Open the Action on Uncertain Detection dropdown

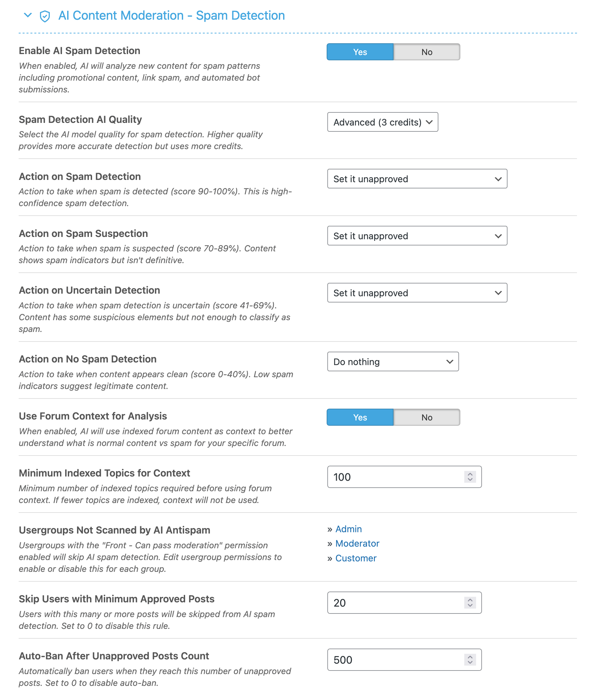coord(417,293)
